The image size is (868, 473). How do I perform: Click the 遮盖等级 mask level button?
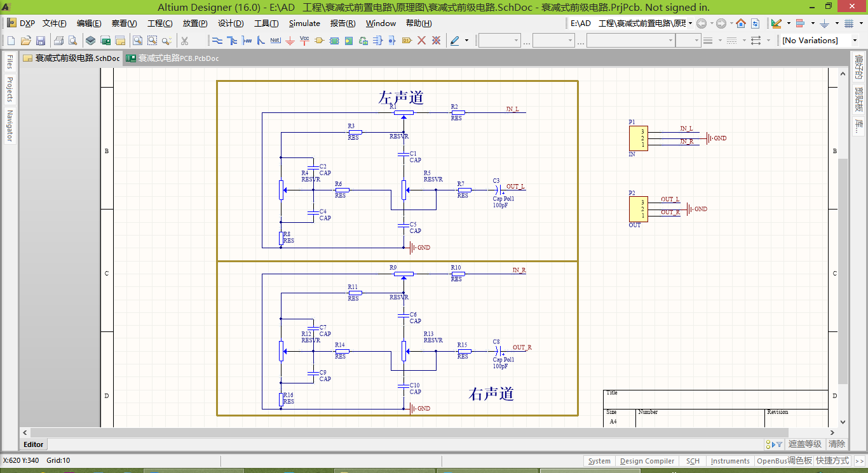click(x=805, y=444)
